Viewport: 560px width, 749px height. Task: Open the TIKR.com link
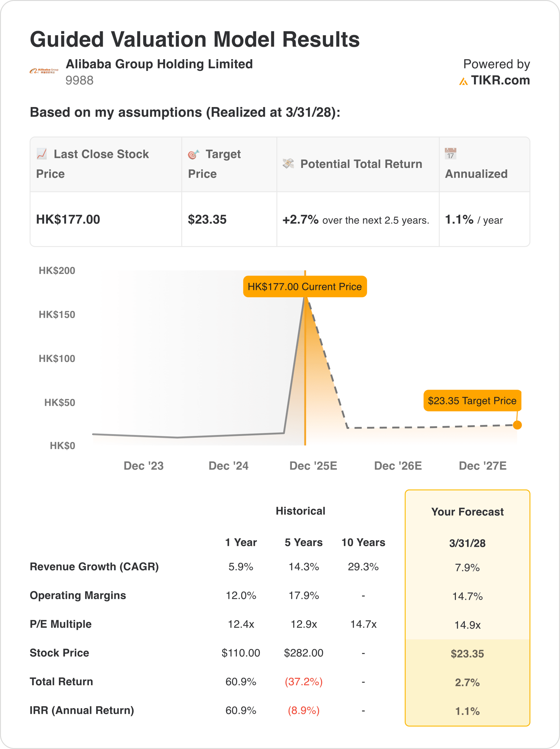pos(500,80)
